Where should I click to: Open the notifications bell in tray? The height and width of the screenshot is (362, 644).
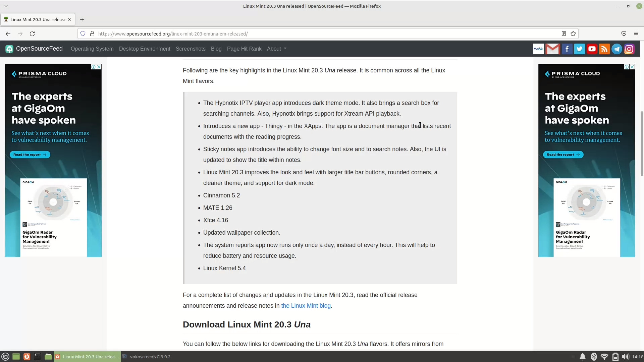click(583, 357)
